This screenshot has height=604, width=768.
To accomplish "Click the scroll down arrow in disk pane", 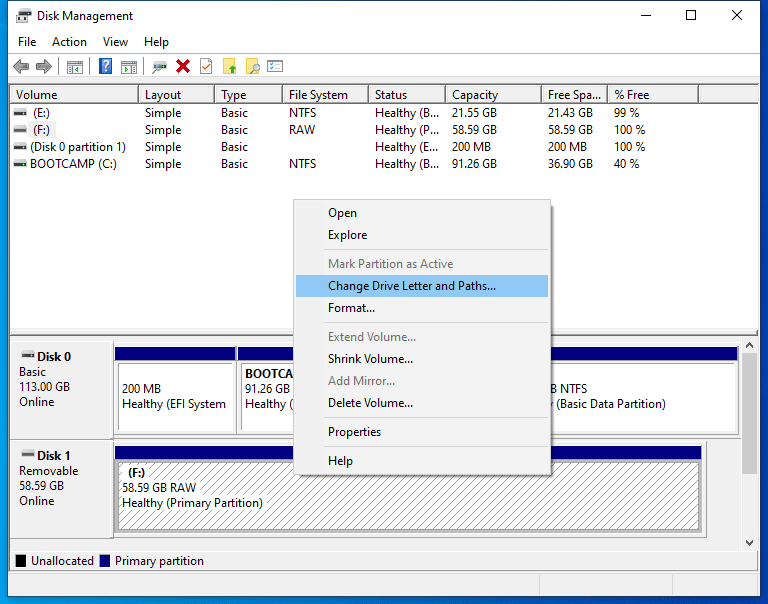I will (x=749, y=542).
